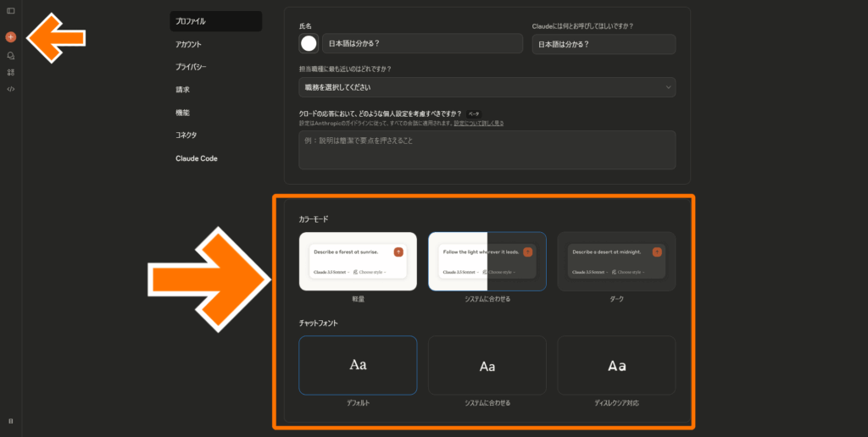Open the chats bubble icon in sidebar
The height and width of the screenshot is (437, 868).
click(x=10, y=56)
